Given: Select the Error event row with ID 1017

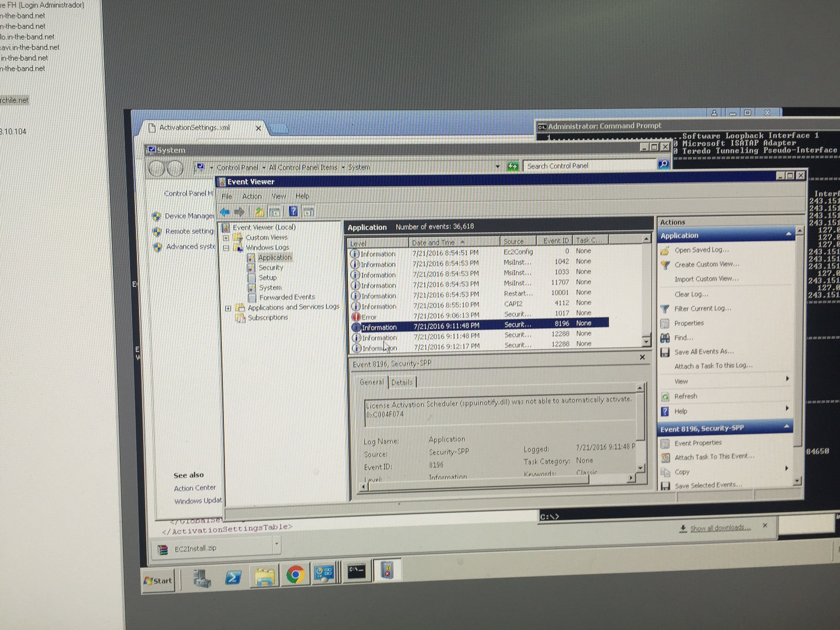Looking at the screenshot, I should tap(479, 314).
